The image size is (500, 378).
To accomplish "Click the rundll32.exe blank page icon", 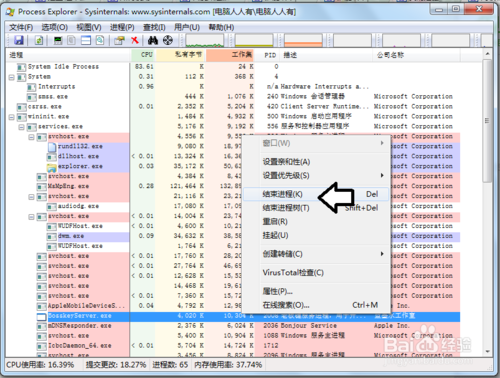I will click(x=52, y=147).
